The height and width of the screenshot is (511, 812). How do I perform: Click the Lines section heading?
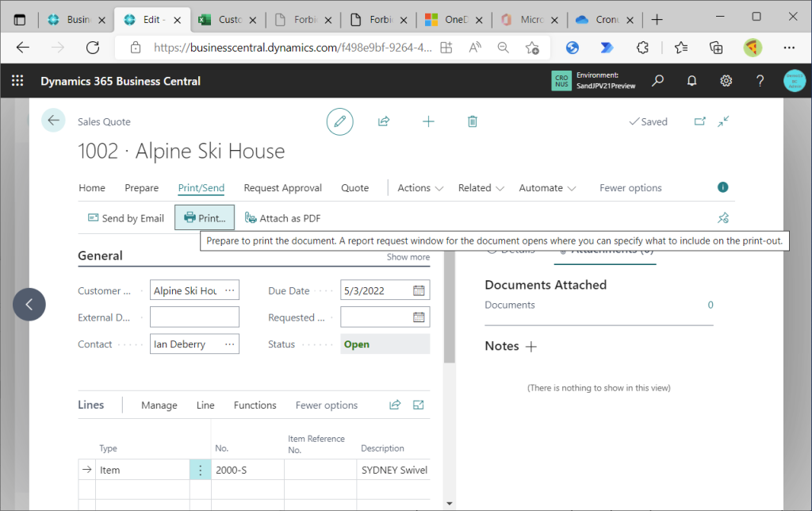pyautogui.click(x=90, y=405)
